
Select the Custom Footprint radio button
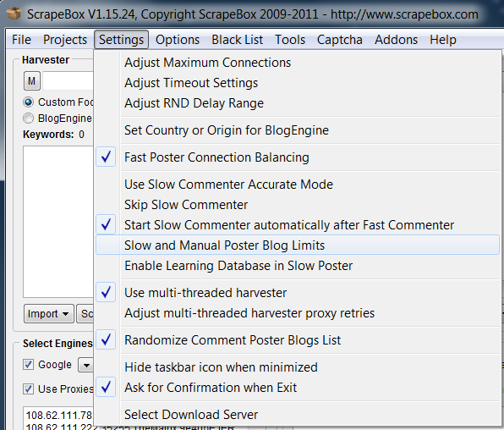pos(28,102)
